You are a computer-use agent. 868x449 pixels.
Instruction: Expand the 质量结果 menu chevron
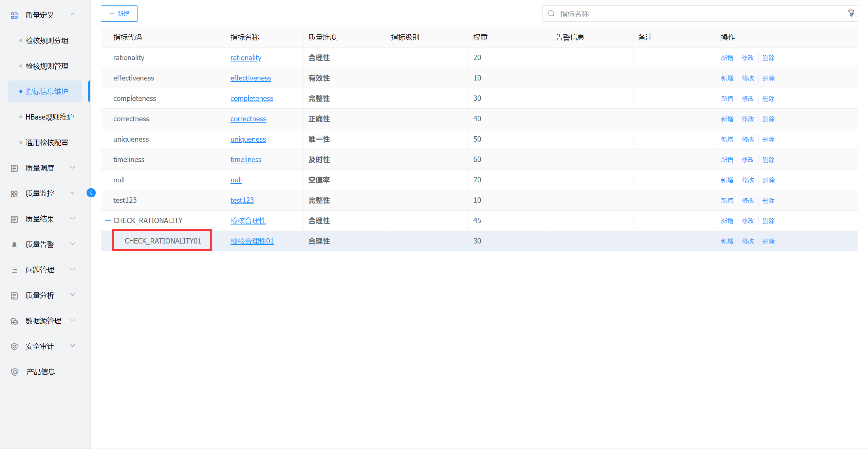tap(72, 218)
